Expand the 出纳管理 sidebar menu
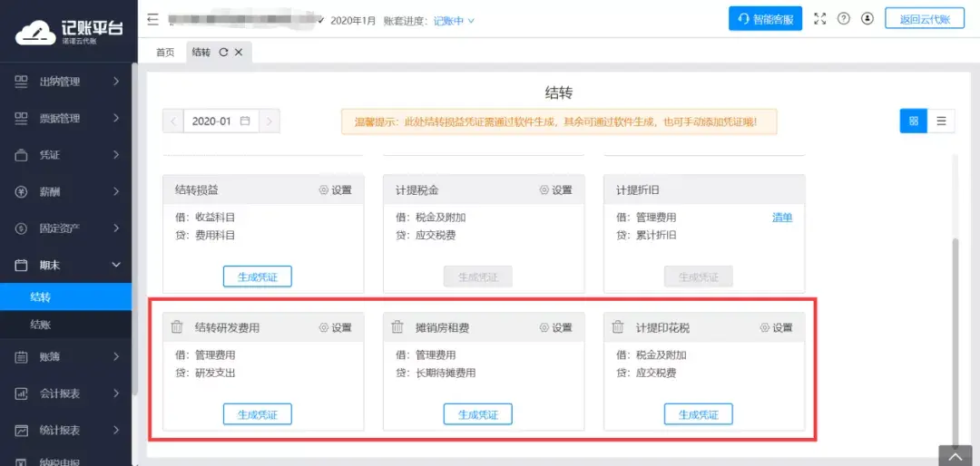Screen dimensions: 980x466 point(65,82)
